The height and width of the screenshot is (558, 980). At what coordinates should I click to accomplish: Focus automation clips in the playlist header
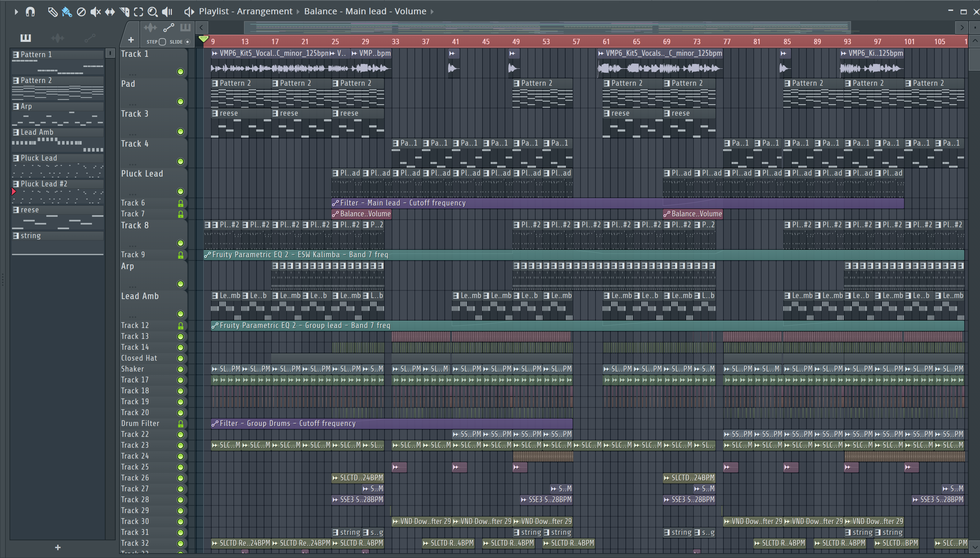point(169,28)
